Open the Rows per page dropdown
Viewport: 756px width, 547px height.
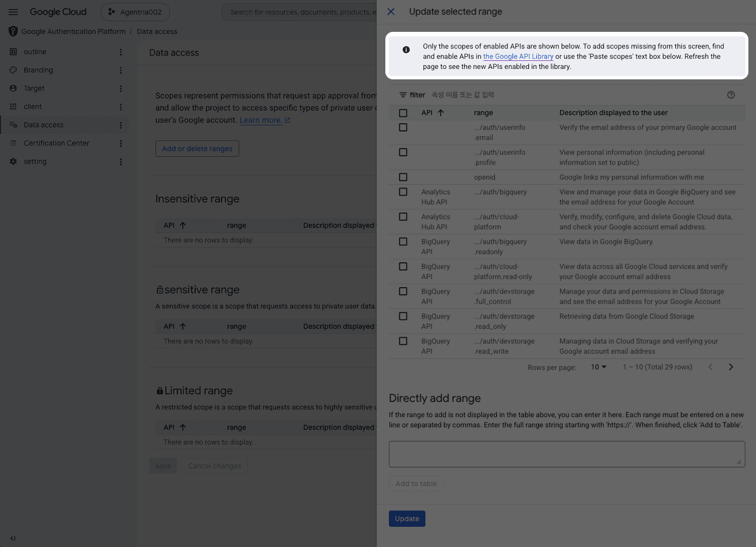(x=599, y=367)
